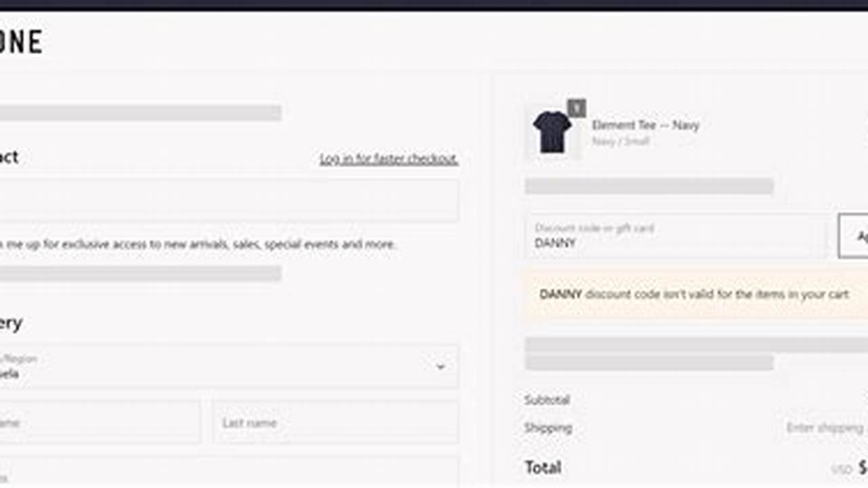Image resolution: width=868 pixels, height=488 pixels.
Task: Click the navy Element Tee shirt image
Action: [x=553, y=132]
